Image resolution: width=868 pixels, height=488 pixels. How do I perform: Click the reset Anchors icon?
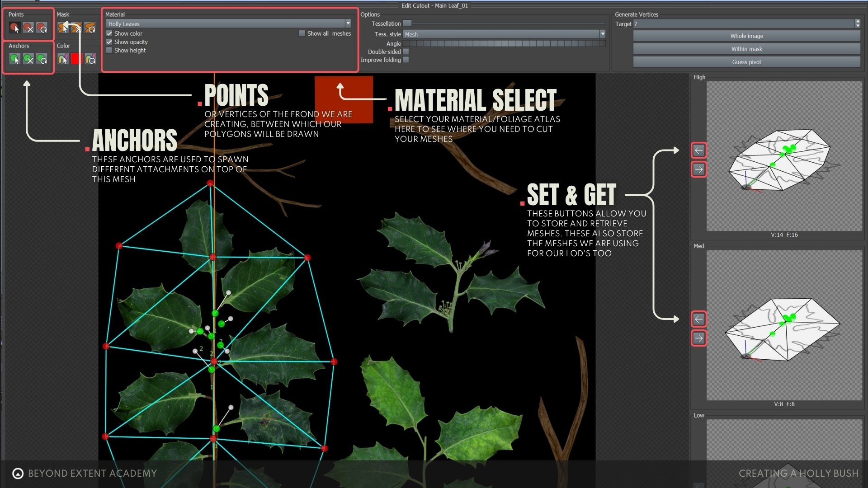pyautogui.click(x=42, y=59)
